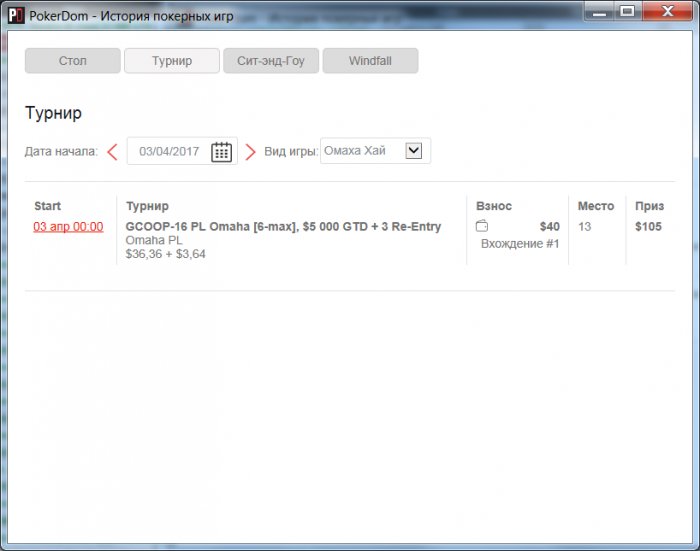Viewport: 700px width, 551px height.
Task: Click the PokerDom logo in title bar
Action: click(16, 16)
